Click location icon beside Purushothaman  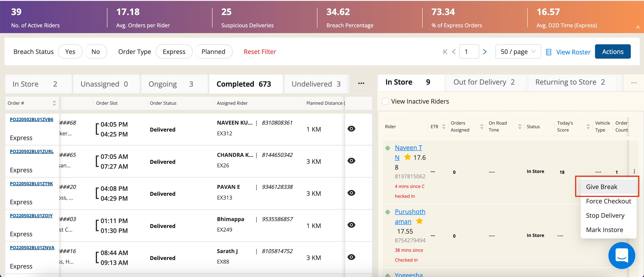pyautogui.click(x=387, y=212)
